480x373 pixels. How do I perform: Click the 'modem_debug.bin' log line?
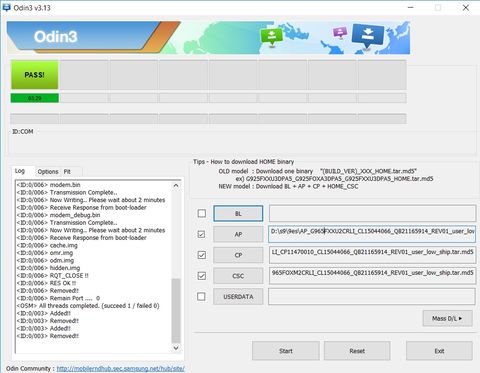coord(58,215)
